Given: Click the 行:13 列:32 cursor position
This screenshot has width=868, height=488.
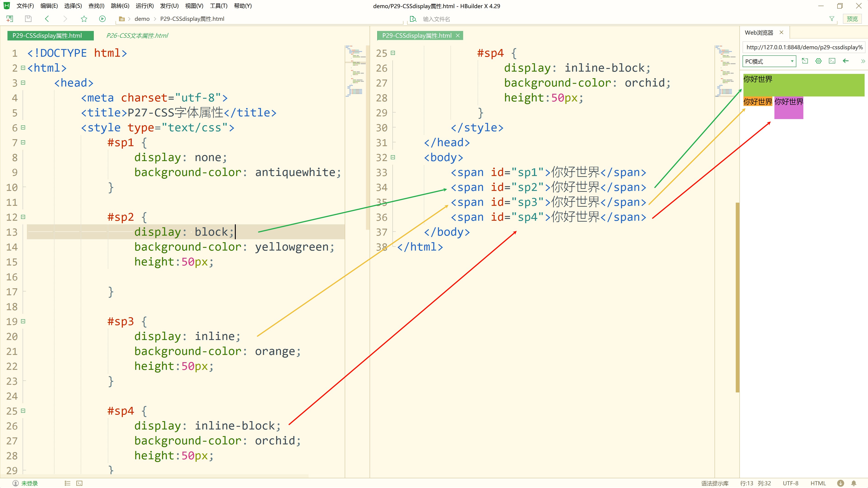Looking at the screenshot, I should (x=755, y=483).
